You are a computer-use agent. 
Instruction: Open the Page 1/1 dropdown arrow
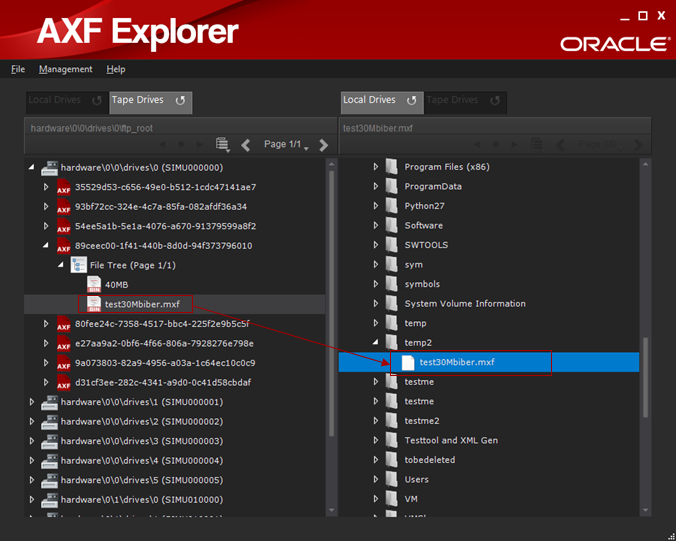coord(307,149)
